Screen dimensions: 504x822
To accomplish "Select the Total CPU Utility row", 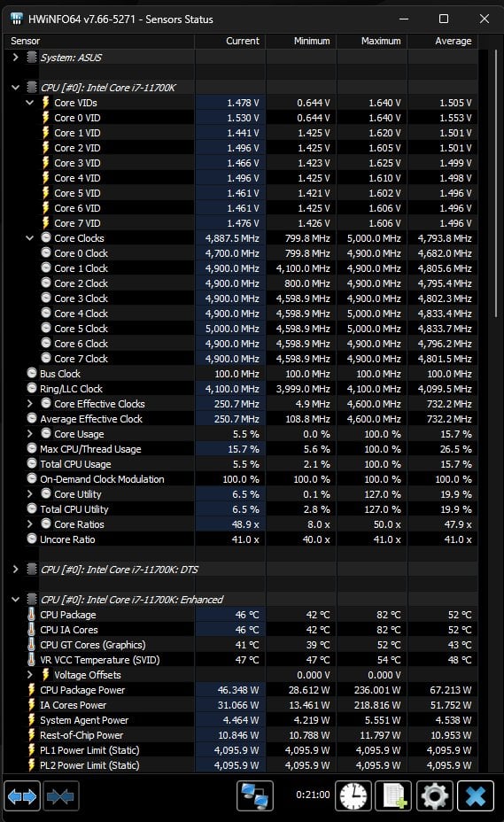I will (x=241, y=509).
